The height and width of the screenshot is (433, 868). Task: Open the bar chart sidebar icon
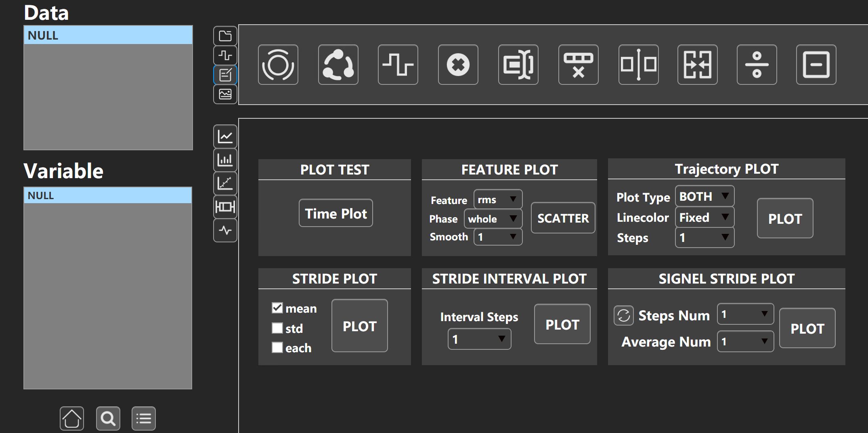[x=225, y=160]
